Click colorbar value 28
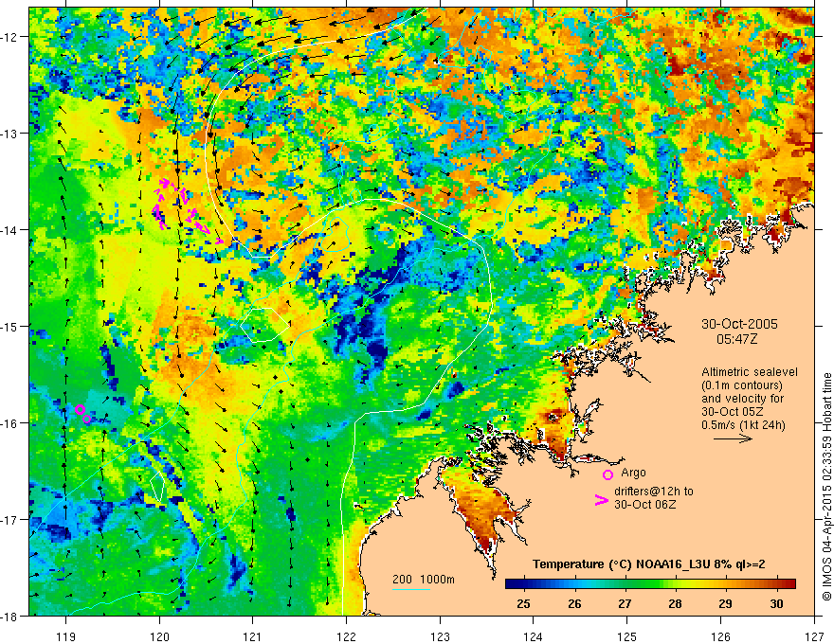 675,603
